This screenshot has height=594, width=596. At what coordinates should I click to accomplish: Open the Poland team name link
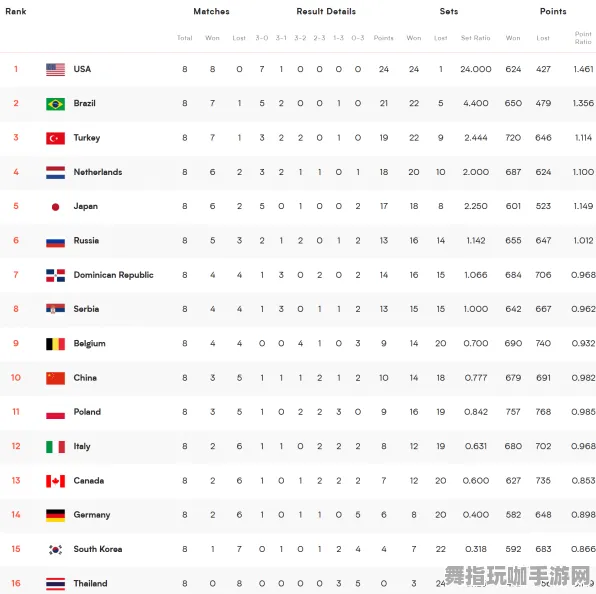(x=87, y=412)
